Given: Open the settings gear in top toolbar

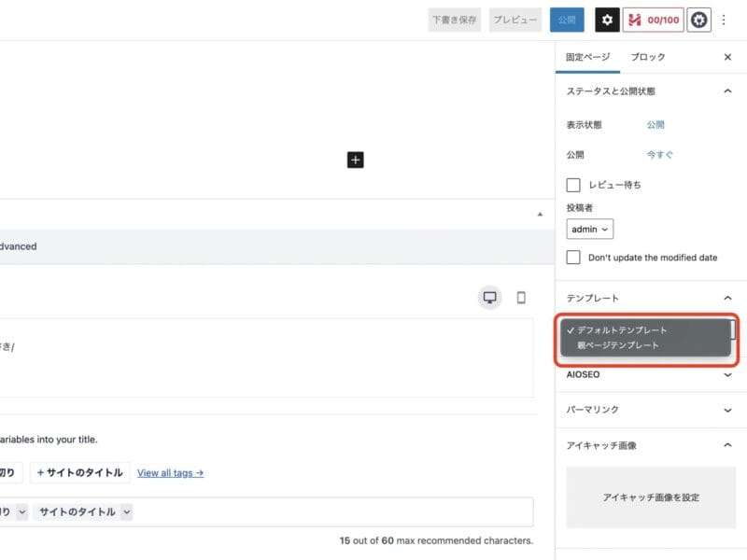Looking at the screenshot, I should [608, 20].
